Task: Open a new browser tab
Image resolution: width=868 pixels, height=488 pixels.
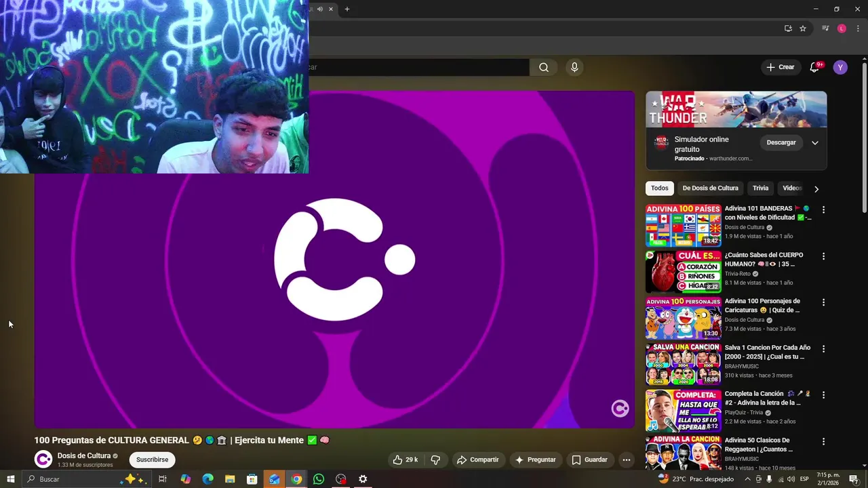Action: (x=347, y=9)
